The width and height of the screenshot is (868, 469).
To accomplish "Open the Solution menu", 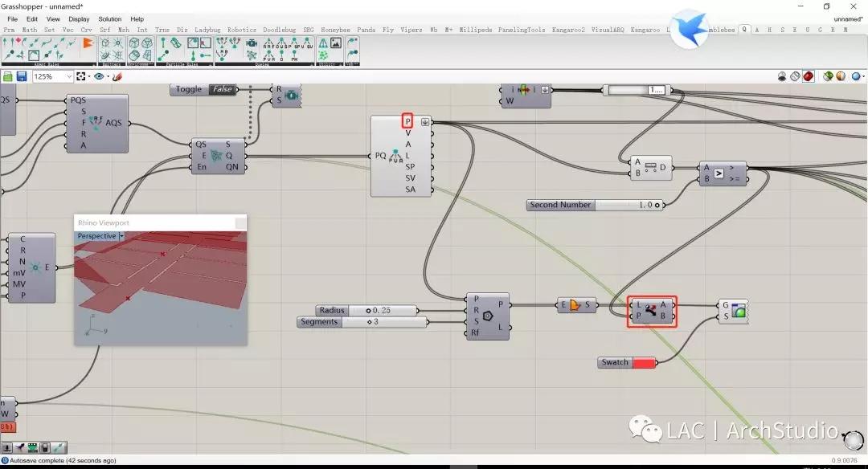I will pos(109,18).
